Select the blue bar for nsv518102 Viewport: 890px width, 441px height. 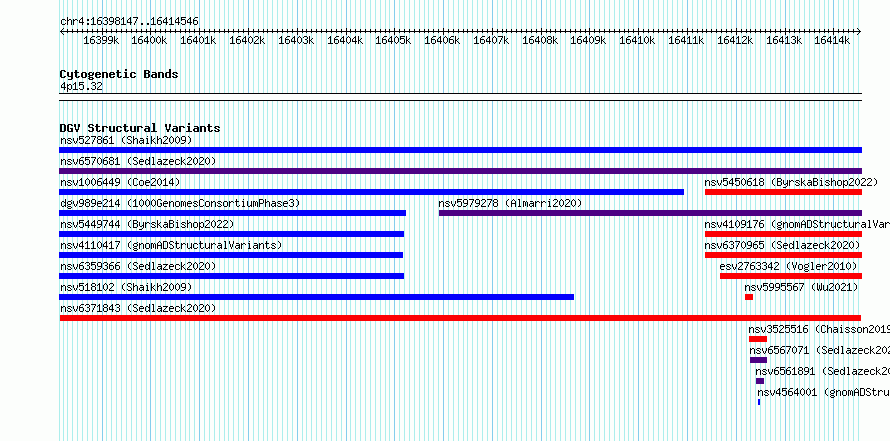317,297
